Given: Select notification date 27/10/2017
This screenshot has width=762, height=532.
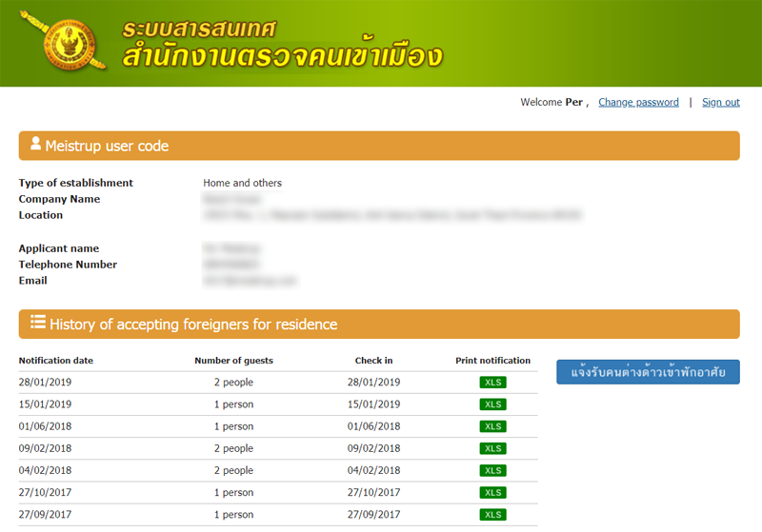Looking at the screenshot, I should tap(45, 492).
